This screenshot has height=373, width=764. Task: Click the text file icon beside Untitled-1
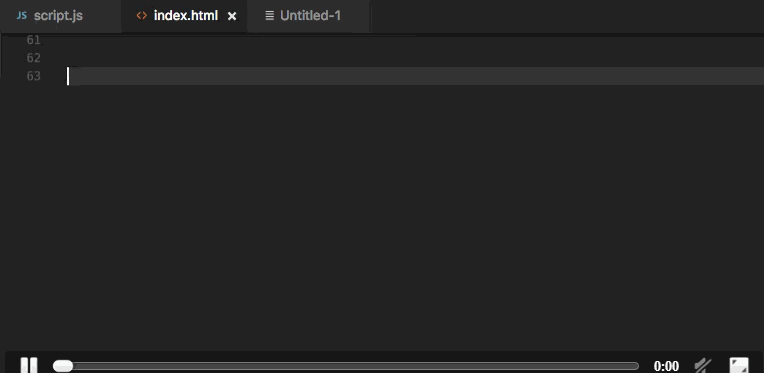269,16
